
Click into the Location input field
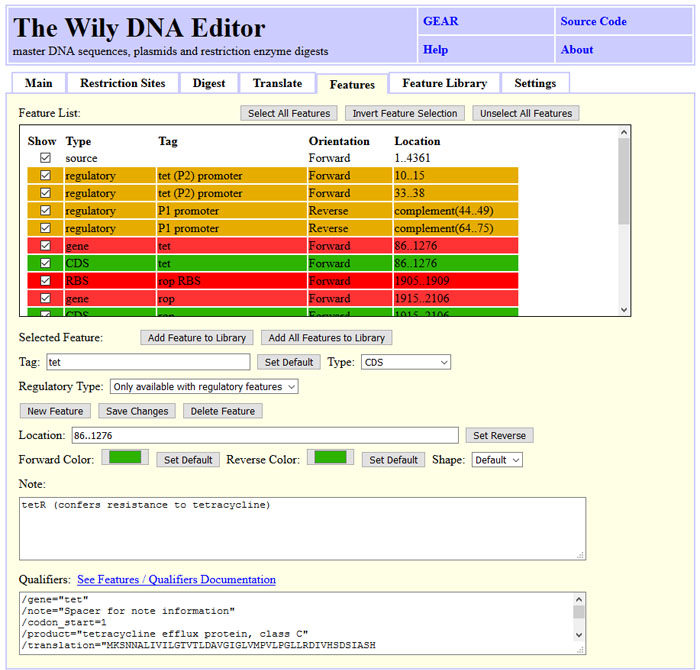click(x=264, y=436)
